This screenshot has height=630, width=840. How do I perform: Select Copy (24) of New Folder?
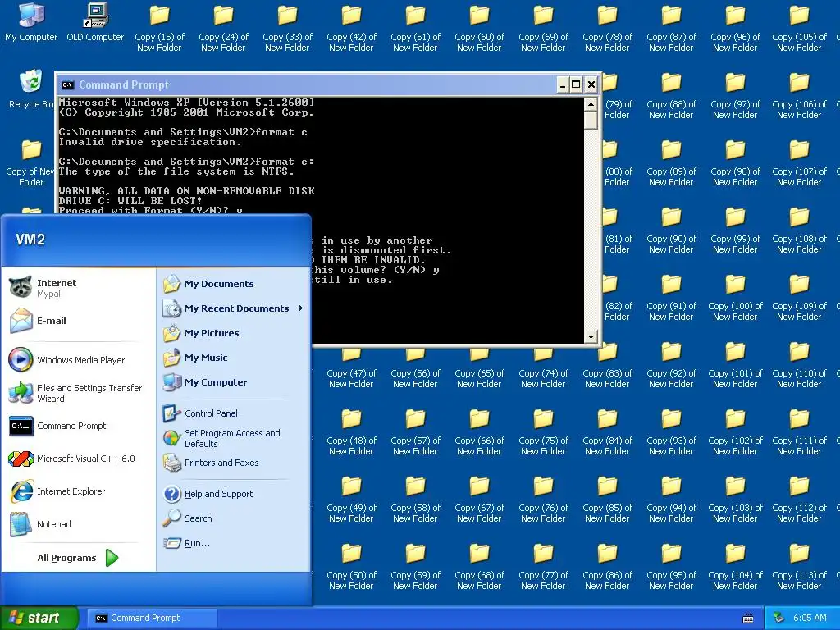click(x=223, y=28)
